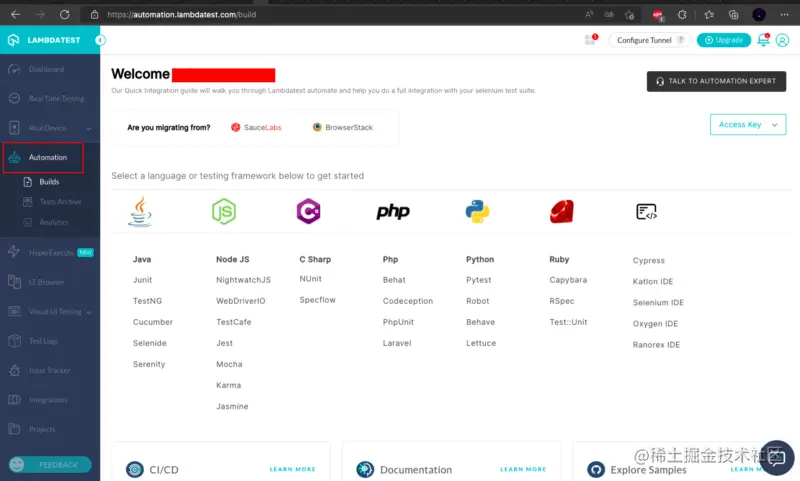This screenshot has height=481, width=800.
Task: Click the Documentation card icon
Action: point(365,469)
